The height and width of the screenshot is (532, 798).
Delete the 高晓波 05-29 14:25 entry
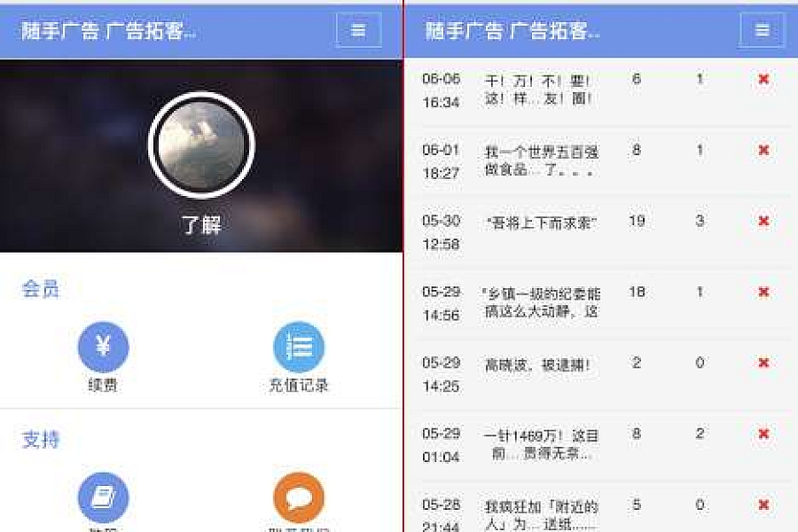[x=763, y=363]
